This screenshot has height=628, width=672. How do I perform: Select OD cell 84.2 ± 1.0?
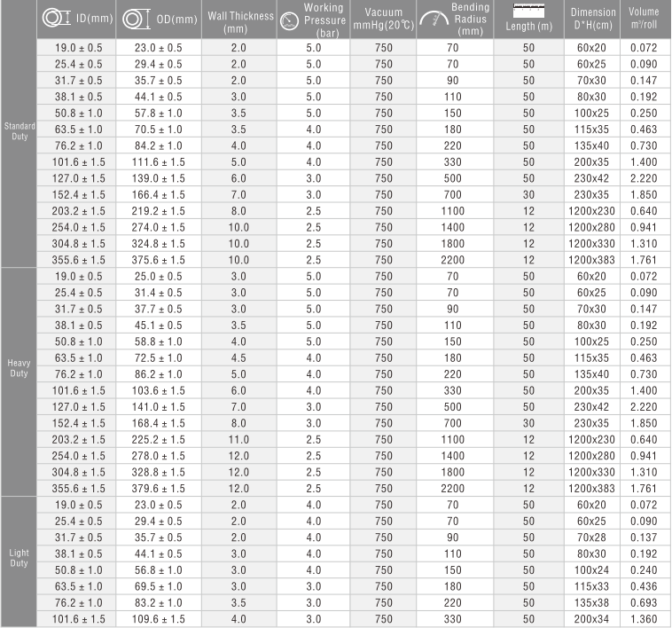click(x=158, y=145)
